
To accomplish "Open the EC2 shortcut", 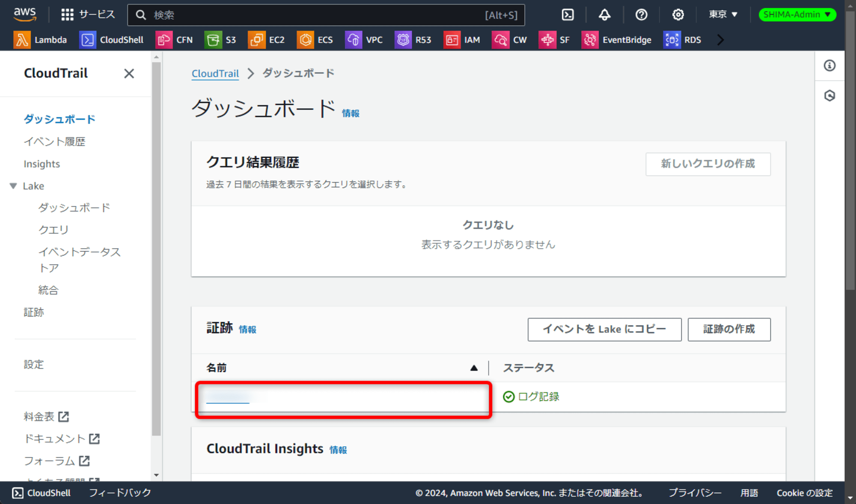I will point(266,40).
